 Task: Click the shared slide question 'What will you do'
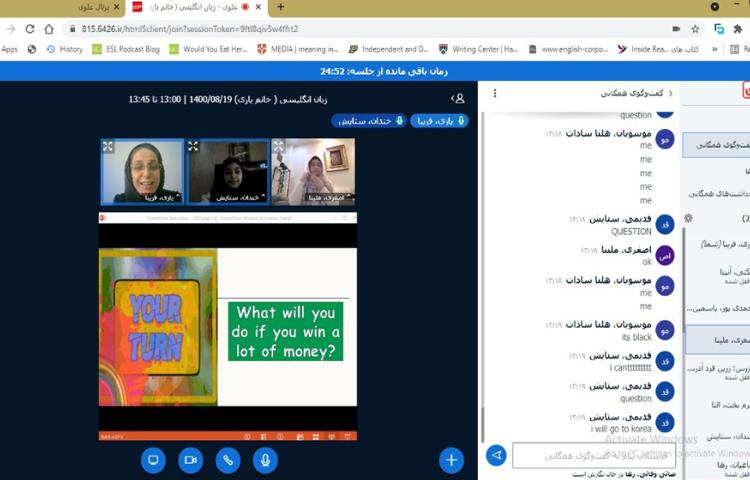(x=286, y=331)
